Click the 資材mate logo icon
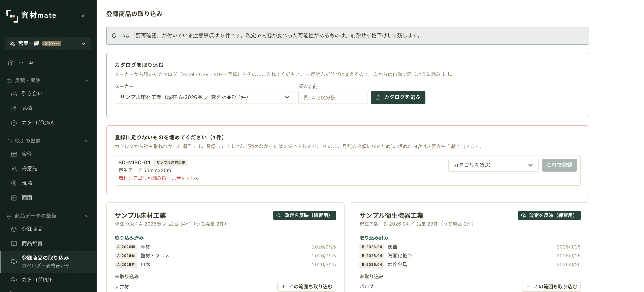Image resolution: width=644 pixels, height=292 pixels. (x=12, y=16)
